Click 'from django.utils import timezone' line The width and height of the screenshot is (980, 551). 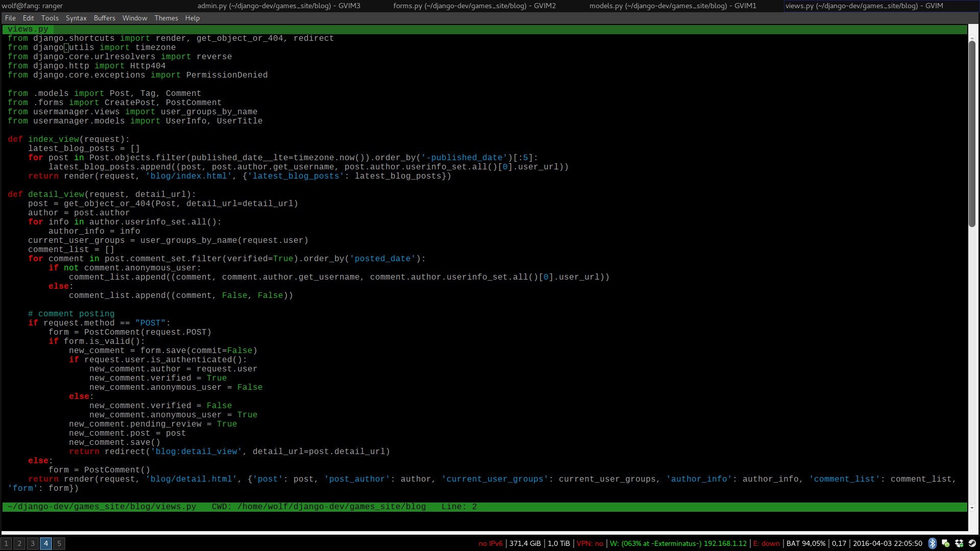coord(91,47)
